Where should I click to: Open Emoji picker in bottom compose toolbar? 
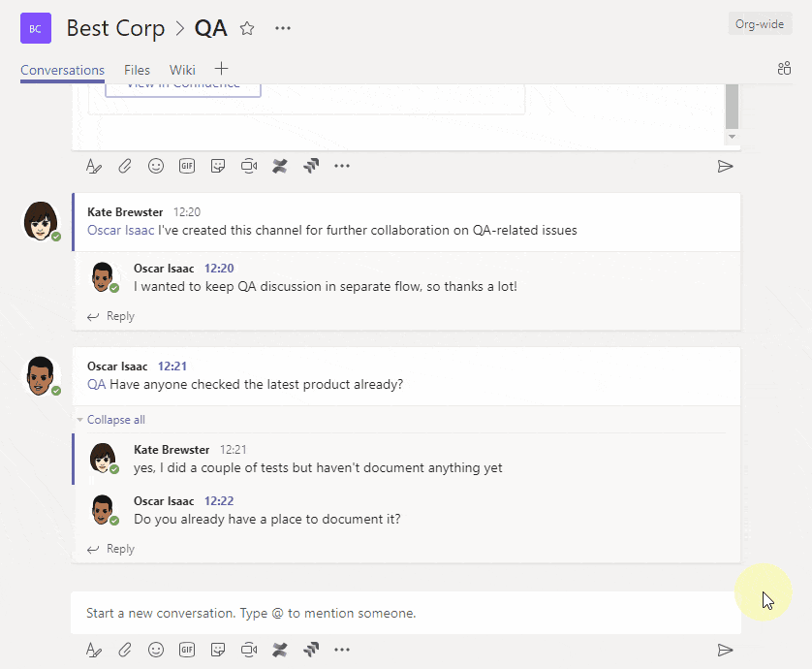(x=156, y=650)
